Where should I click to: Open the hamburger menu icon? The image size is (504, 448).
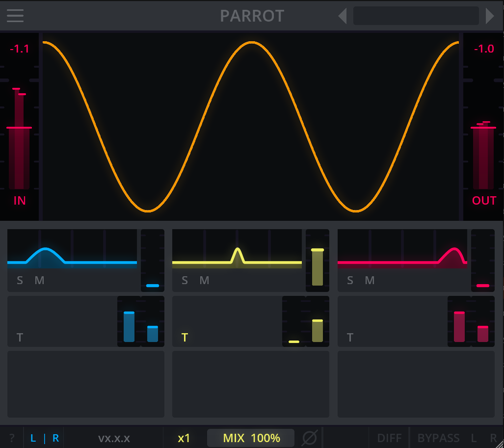[x=15, y=15]
